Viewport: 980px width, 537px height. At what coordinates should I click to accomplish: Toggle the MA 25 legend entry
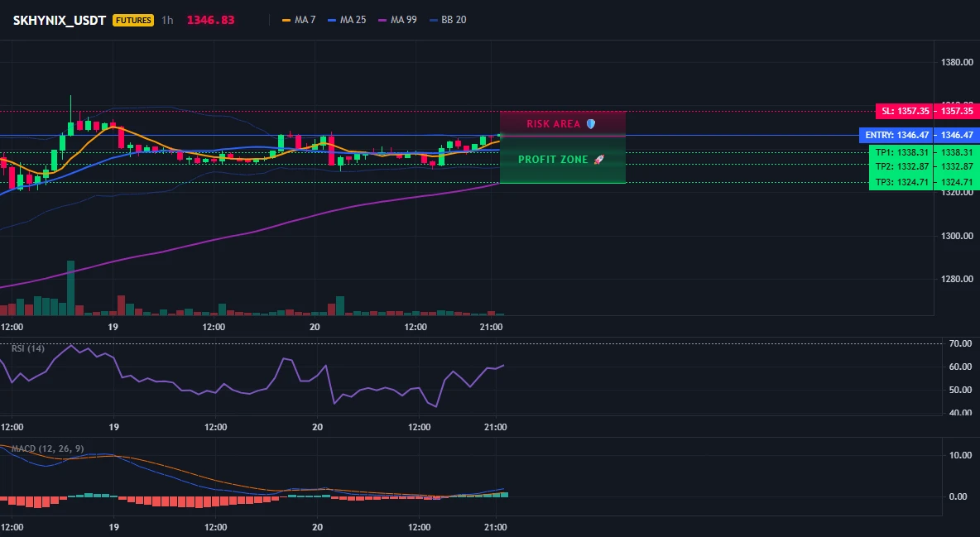pyautogui.click(x=347, y=20)
